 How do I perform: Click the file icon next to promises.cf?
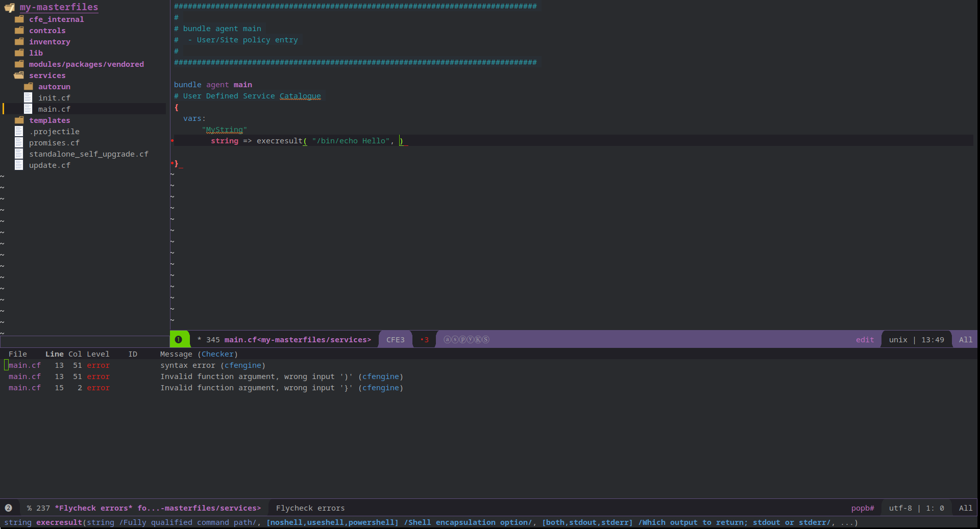pos(19,142)
